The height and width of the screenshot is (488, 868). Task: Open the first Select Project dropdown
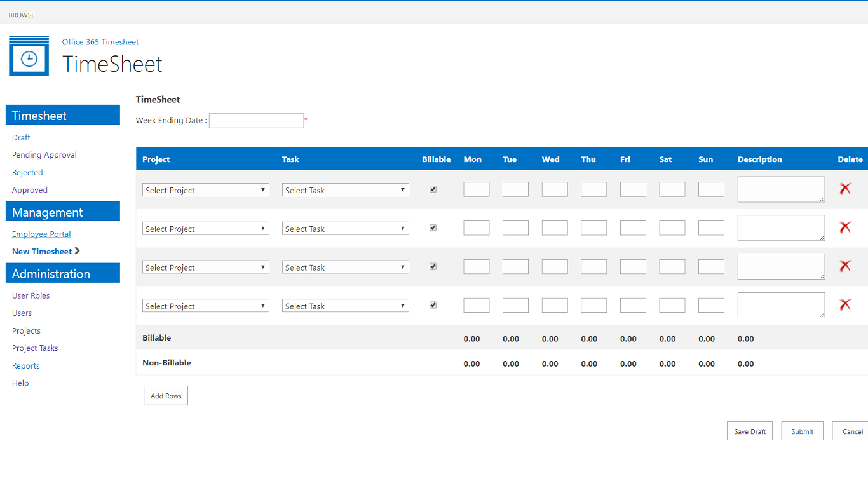pyautogui.click(x=205, y=189)
